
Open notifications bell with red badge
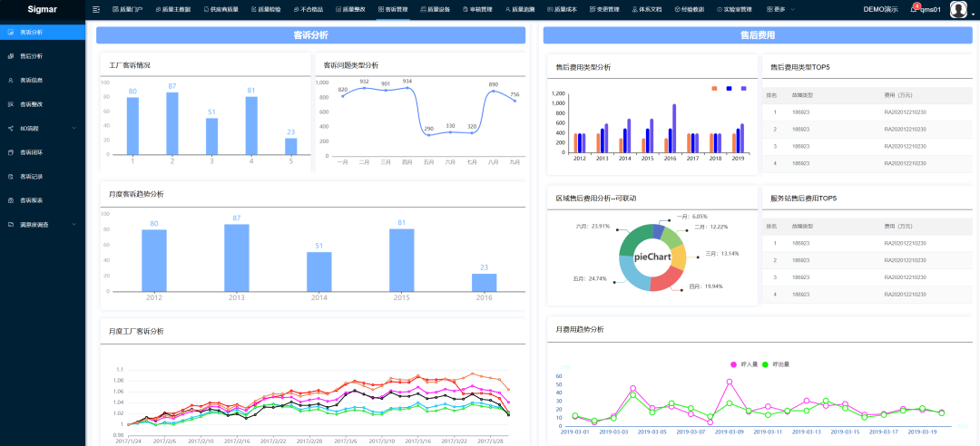(x=914, y=9)
